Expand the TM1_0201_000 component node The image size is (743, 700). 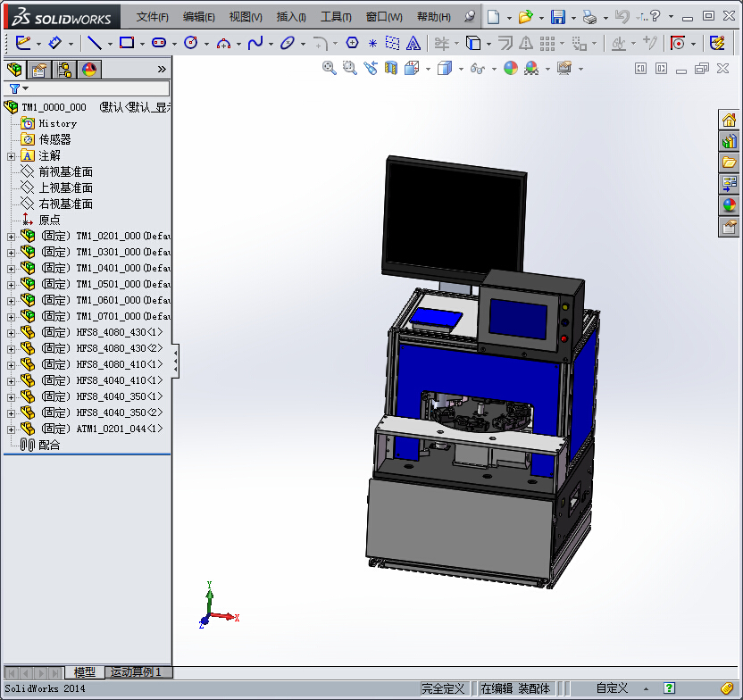[x=11, y=236]
